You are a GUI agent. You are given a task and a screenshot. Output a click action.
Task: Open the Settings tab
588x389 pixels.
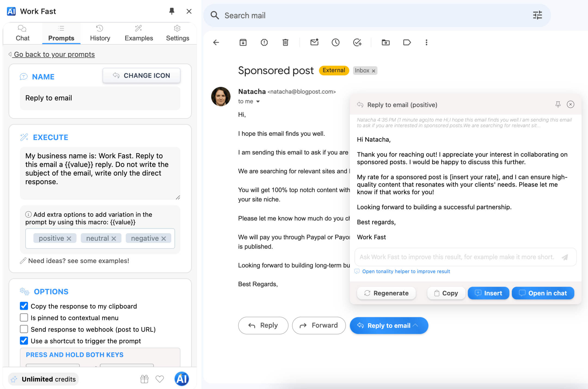coord(177,33)
